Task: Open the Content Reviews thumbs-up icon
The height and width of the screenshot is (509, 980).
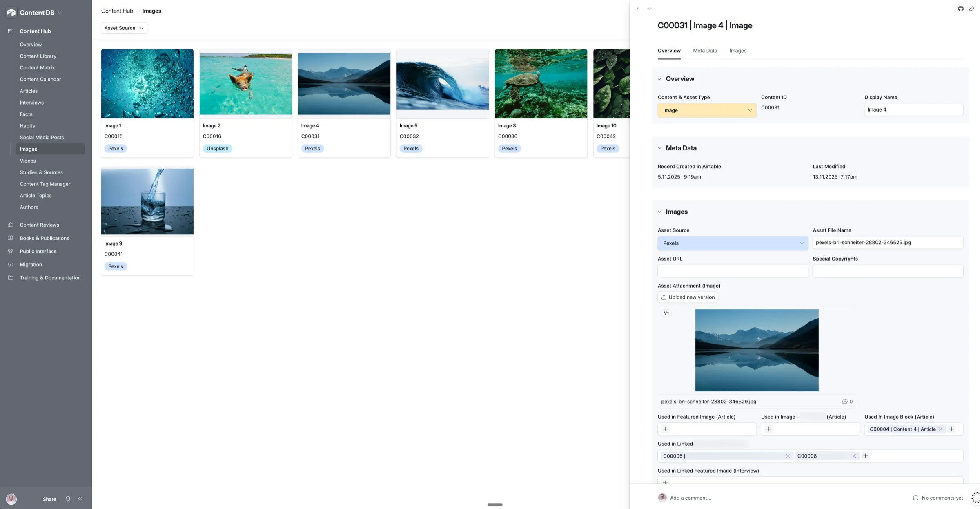Action: [11, 225]
